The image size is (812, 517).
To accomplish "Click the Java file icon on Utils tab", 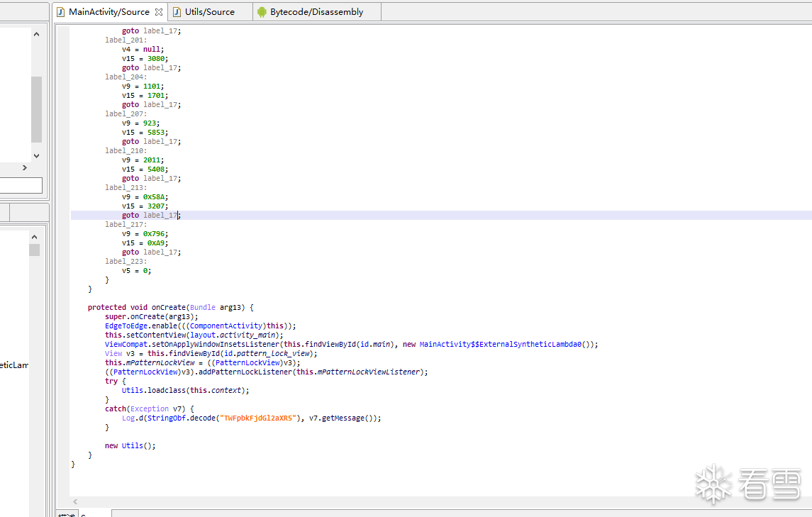I will 177,12.
